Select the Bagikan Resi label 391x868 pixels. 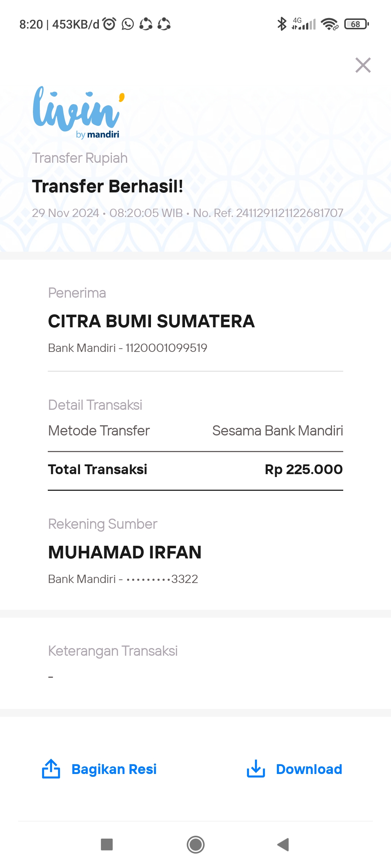(114, 769)
